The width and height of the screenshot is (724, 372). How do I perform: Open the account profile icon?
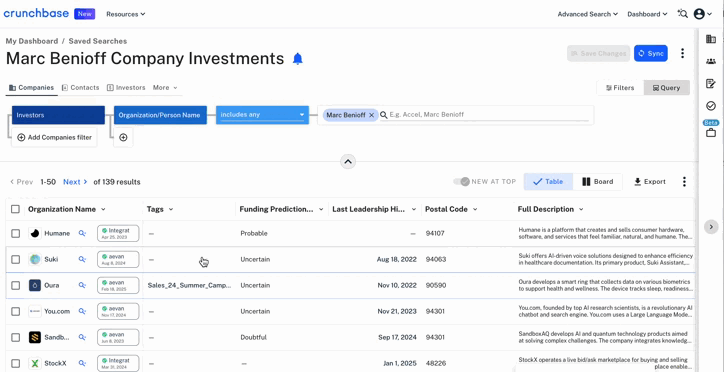coord(699,14)
